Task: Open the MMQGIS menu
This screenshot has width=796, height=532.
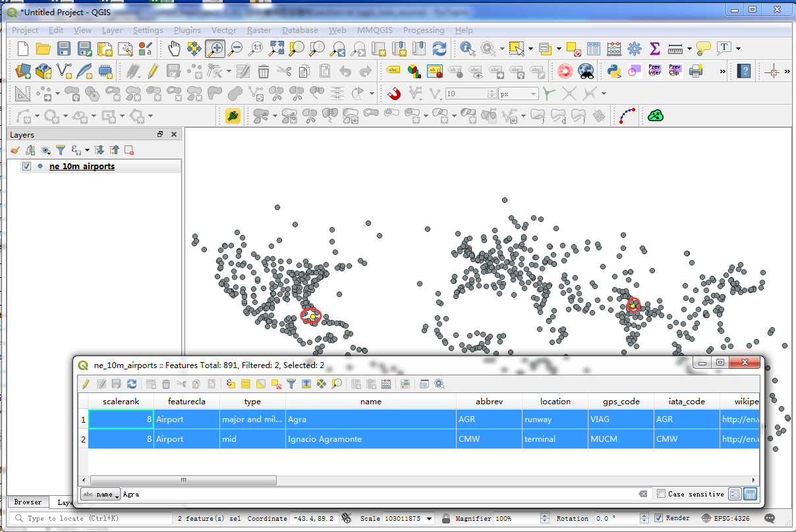Action: [375, 30]
